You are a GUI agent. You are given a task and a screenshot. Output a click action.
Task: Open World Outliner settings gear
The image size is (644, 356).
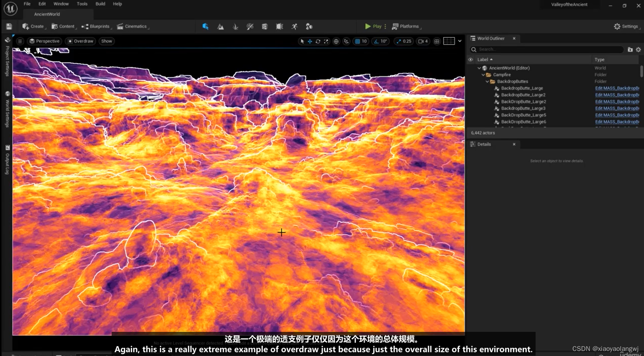point(638,50)
